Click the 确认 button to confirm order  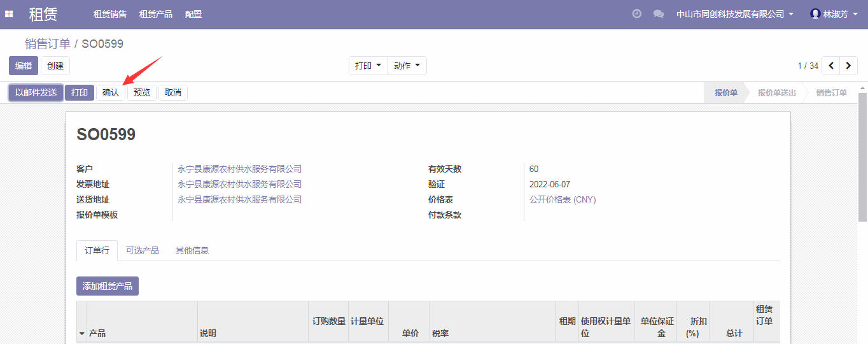coord(111,93)
